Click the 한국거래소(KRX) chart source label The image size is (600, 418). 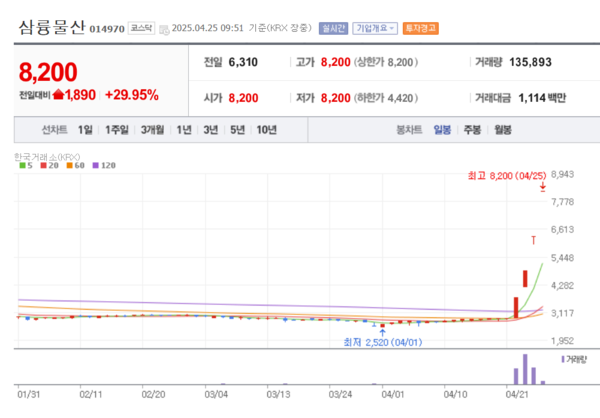coord(47,157)
